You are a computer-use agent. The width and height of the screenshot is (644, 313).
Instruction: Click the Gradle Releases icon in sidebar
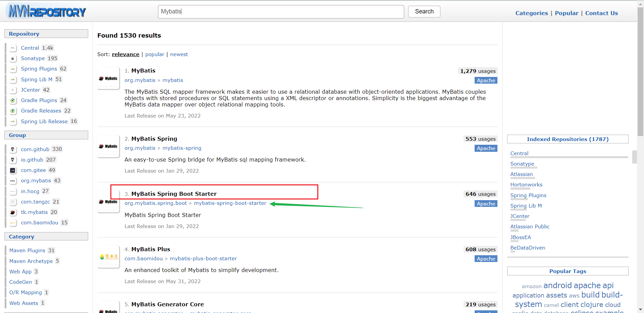pyautogui.click(x=13, y=111)
